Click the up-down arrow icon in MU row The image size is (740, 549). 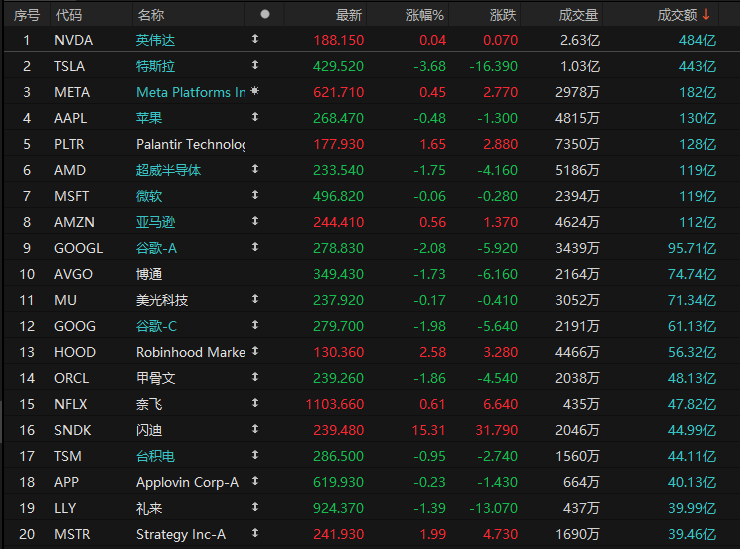click(255, 298)
